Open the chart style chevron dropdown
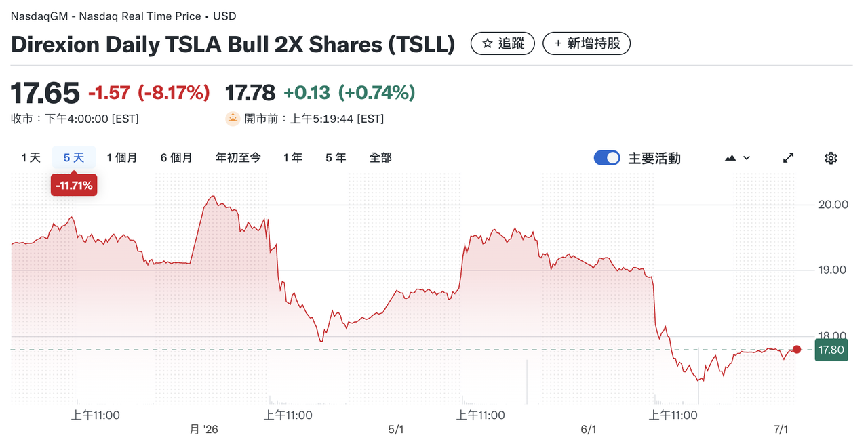This screenshot has height=446, width=868. coord(745,157)
